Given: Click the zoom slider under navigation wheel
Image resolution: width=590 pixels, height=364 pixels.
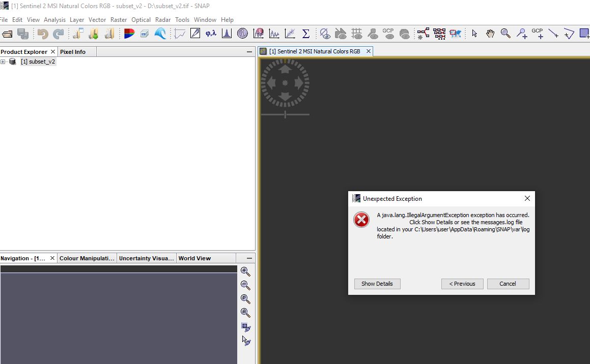Looking at the screenshot, I should click(x=285, y=114).
